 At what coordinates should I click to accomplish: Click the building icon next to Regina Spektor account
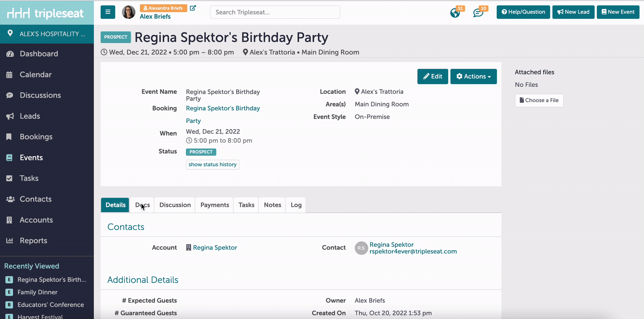[189, 247]
